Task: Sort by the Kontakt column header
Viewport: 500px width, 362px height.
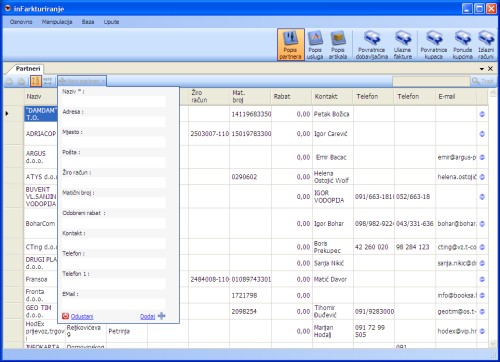Action: coord(332,96)
